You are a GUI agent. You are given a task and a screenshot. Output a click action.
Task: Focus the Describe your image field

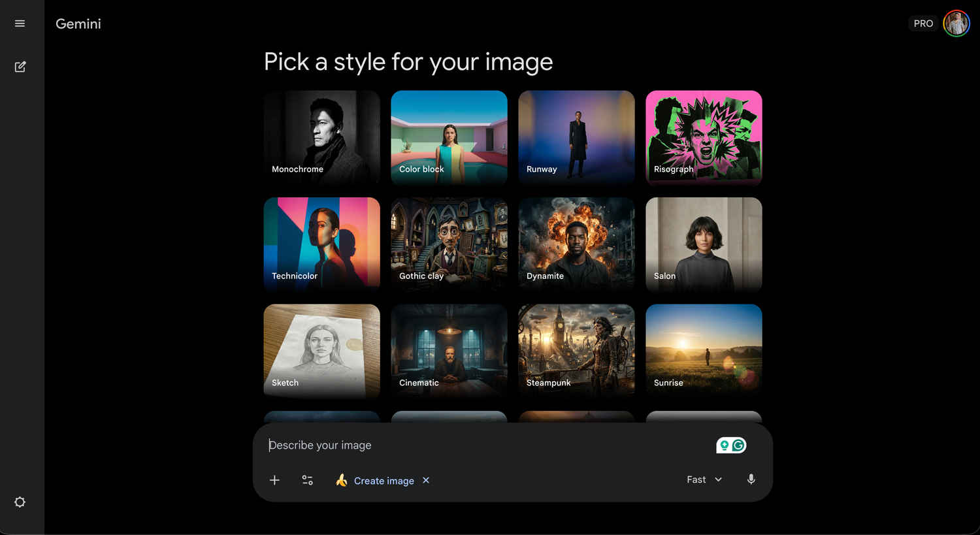[483, 446]
